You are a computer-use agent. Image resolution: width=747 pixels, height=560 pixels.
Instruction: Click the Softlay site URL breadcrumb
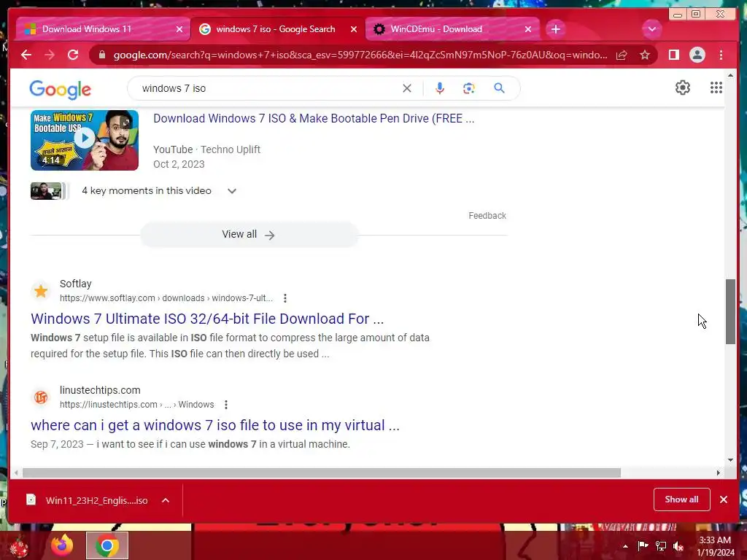(x=166, y=298)
